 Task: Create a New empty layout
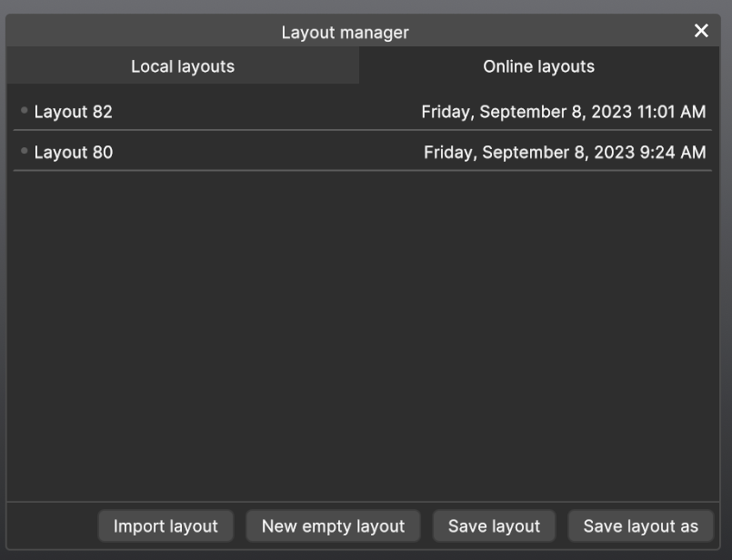[x=333, y=526]
